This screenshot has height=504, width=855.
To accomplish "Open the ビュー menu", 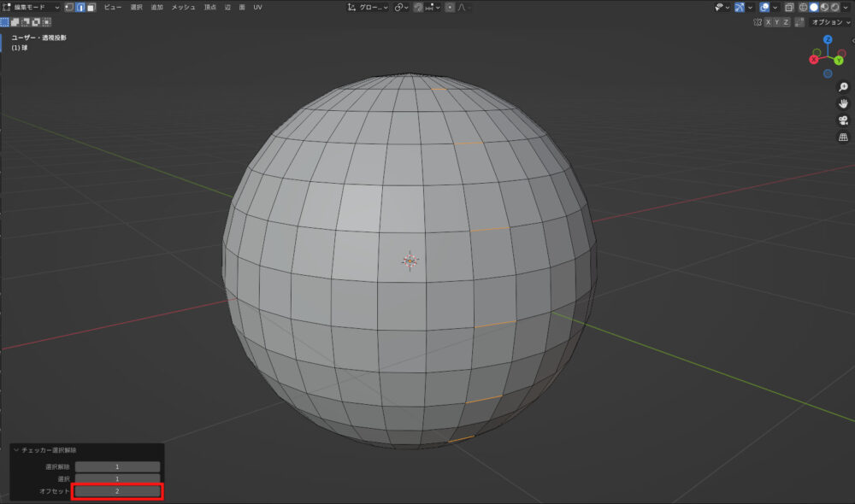I will point(113,7).
